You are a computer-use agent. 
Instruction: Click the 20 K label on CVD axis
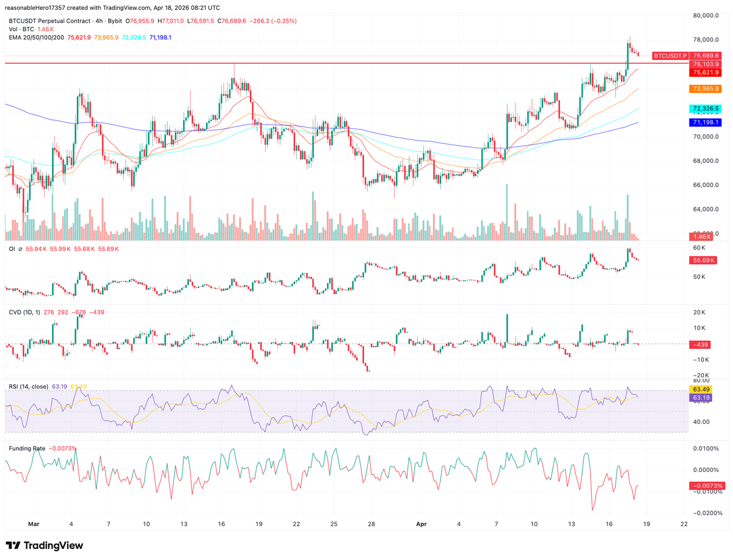(x=699, y=312)
